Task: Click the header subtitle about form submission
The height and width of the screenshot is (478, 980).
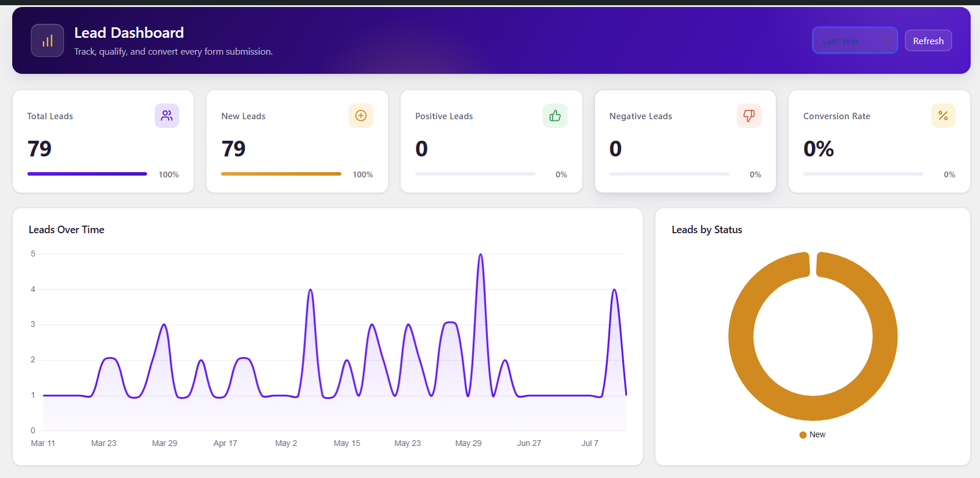Action: tap(173, 52)
